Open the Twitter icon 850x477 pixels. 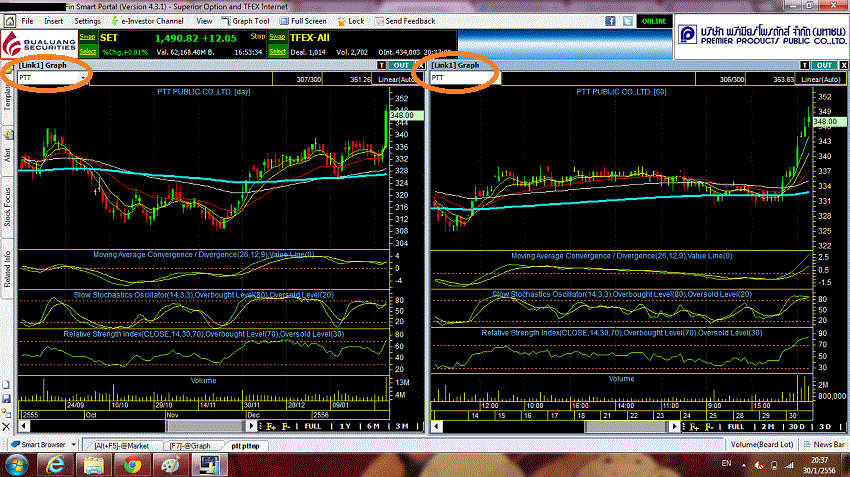627,21
